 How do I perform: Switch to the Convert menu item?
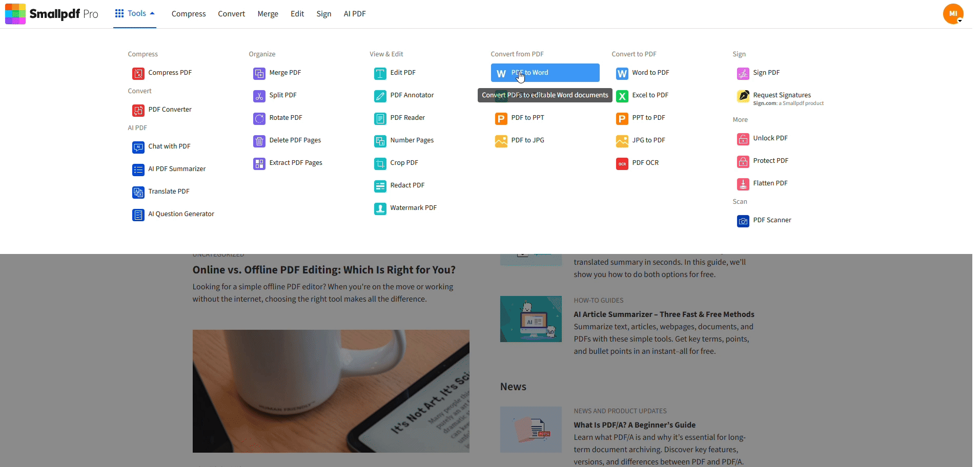(x=231, y=14)
